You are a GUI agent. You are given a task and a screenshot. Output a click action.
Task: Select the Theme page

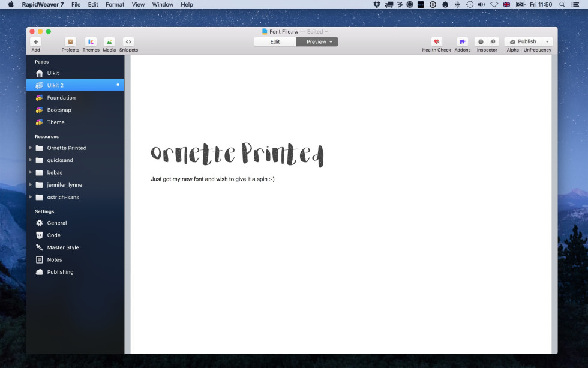75,122
